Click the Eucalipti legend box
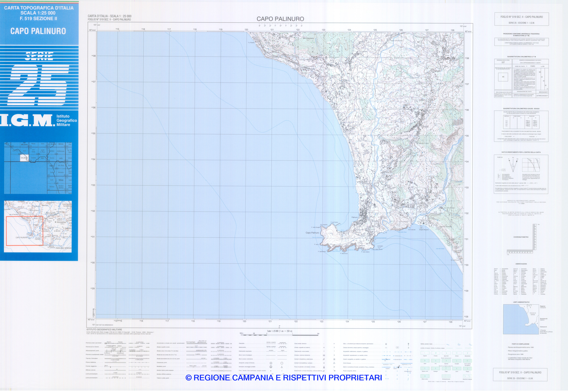Image resolution: width=568 pixels, height=392 pixels. click(x=457, y=361)
